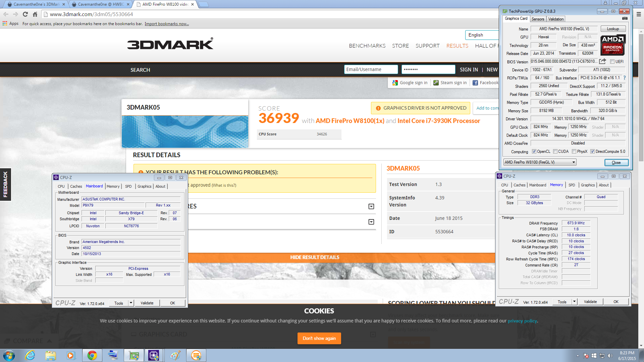Click Import bookmarks now link
The width and height of the screenshot is (644, 362).
pyautogui.click(x=167, y=24)
